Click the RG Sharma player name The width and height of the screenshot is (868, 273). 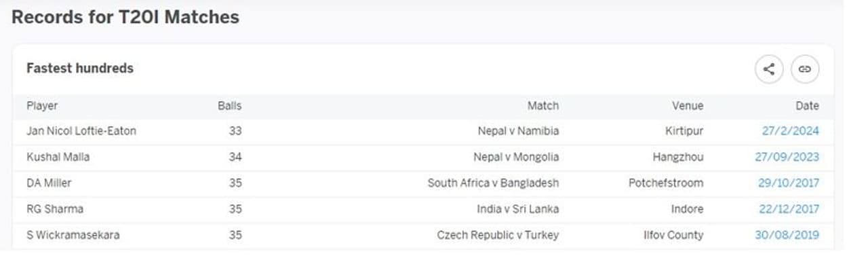54,209
